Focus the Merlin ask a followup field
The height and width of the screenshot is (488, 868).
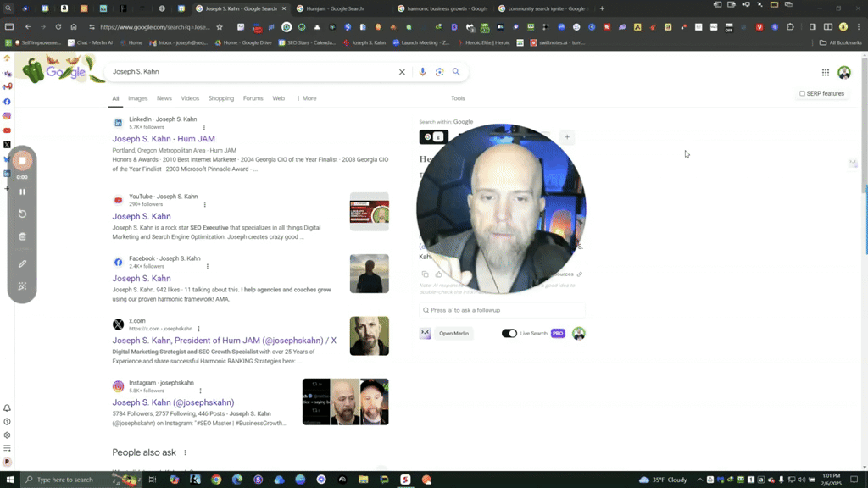[x=502, y=310]
